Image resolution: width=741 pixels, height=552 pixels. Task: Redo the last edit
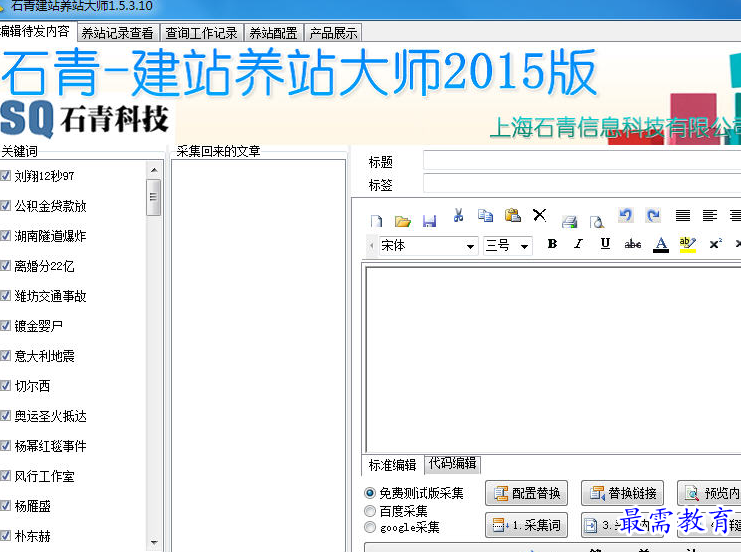pyautogui.click(x=654, y=216)
